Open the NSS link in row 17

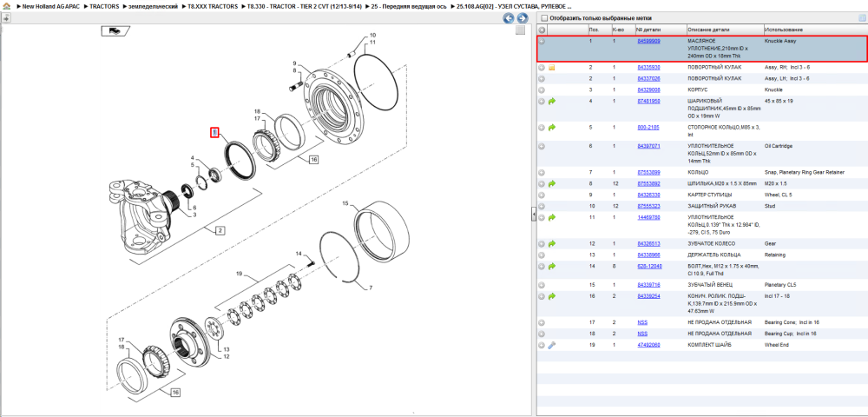point(642,322)
